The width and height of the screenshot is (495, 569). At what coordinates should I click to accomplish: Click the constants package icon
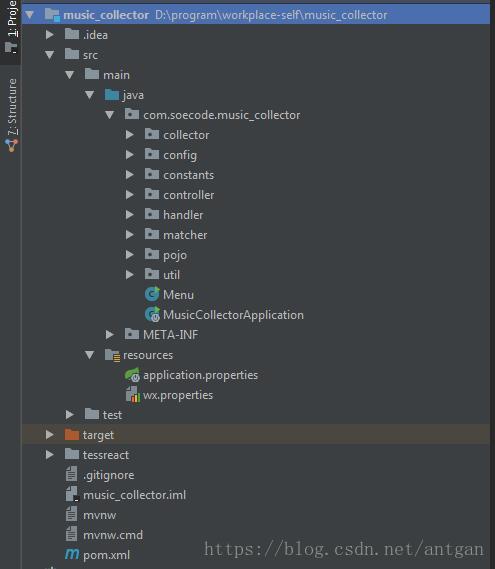click(x=152, y=174)
